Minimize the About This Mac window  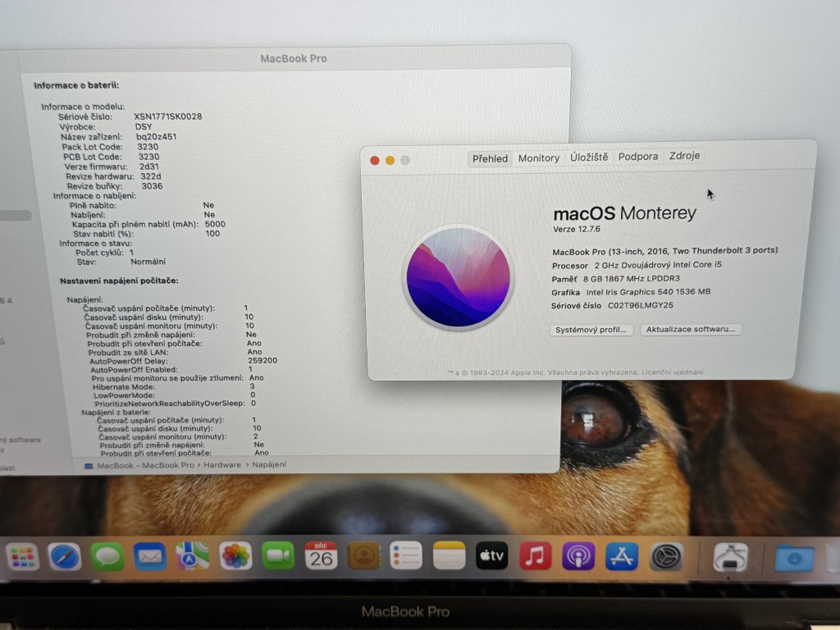pos(390,160)
